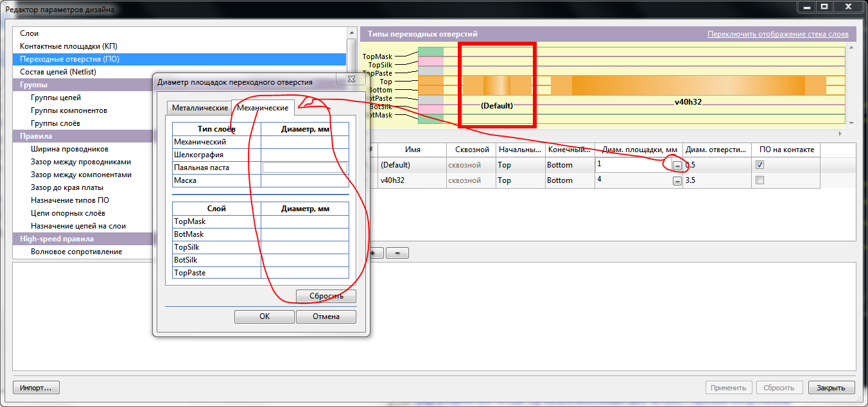Screen dimensions: 868x407
Task: Select the (Default) via name cell
Action: 412,165
